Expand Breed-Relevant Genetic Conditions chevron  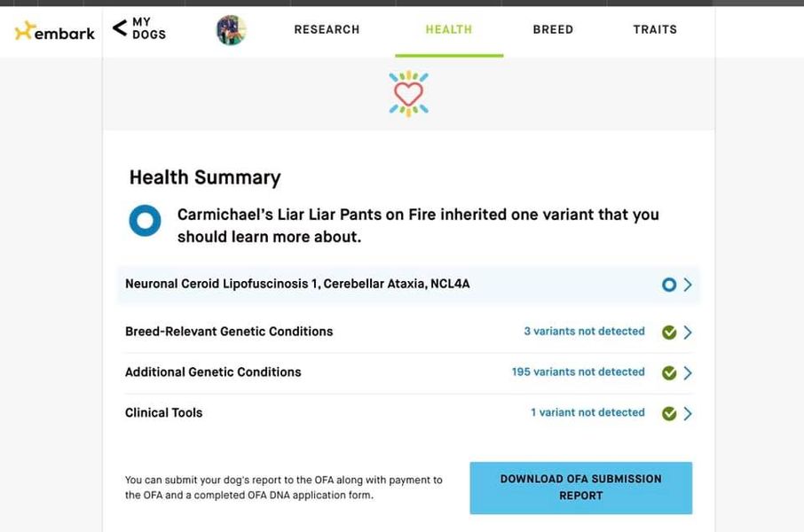tap(688, 332)
